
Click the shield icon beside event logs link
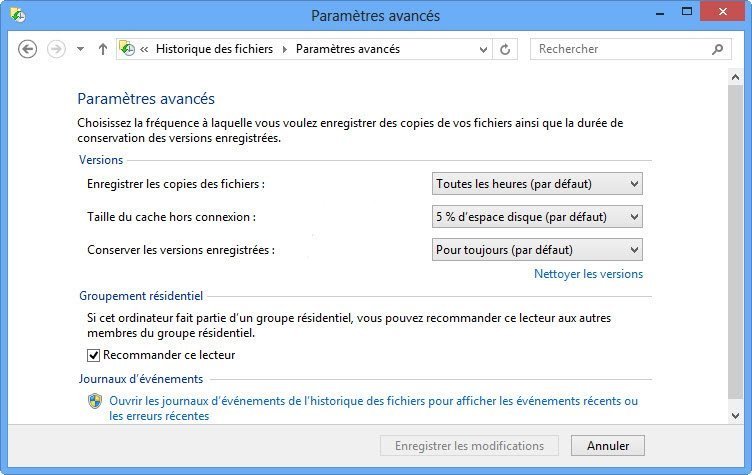pos(95,401)
